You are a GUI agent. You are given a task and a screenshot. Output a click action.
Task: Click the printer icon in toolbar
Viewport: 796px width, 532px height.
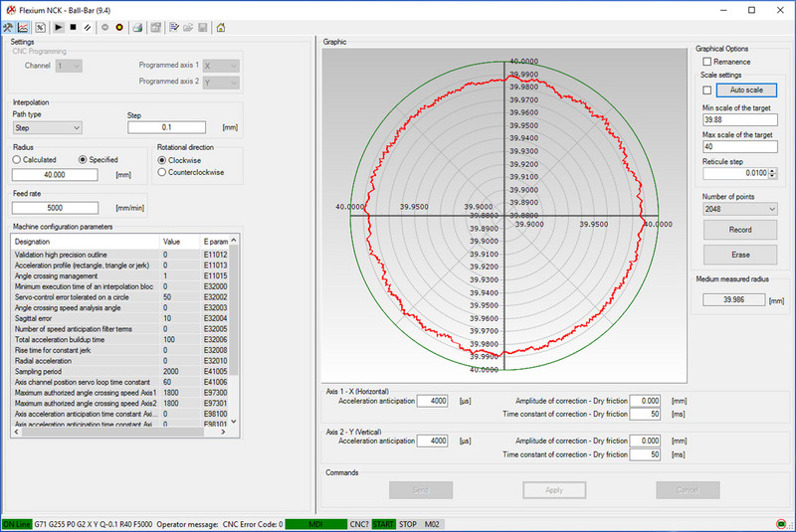[x=138, y=27]
